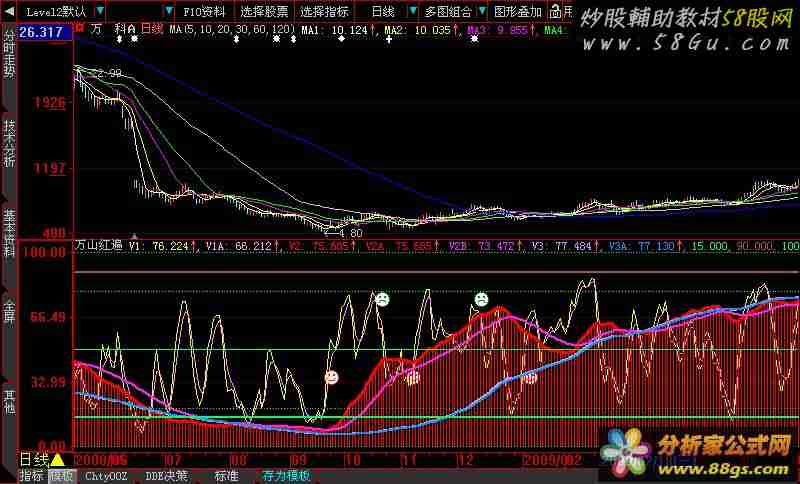
Task: Switch to 技术分析 sidebar tab
Action: (9, 143)
